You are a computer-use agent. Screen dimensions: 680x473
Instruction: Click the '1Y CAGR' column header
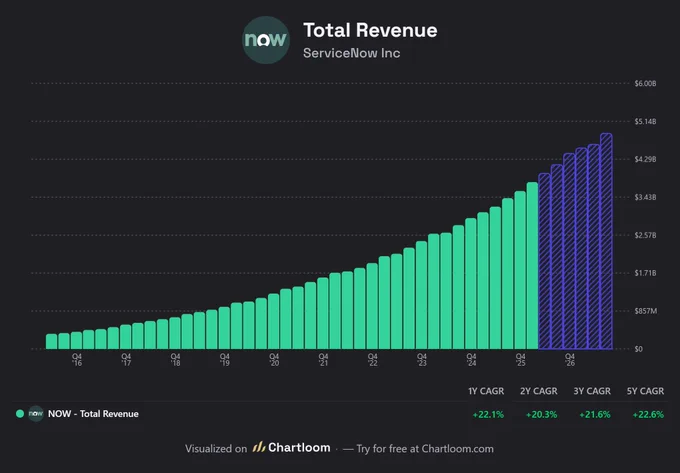pos(486,391)
